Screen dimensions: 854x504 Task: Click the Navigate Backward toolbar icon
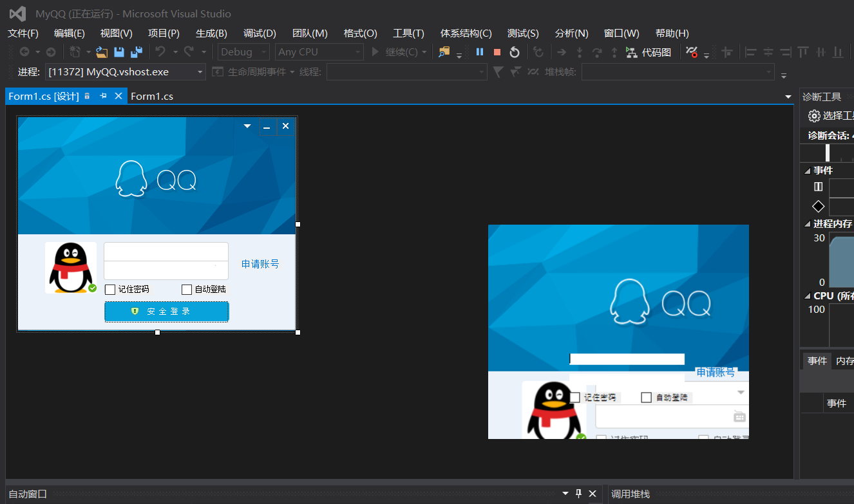[x=24, y=52]
